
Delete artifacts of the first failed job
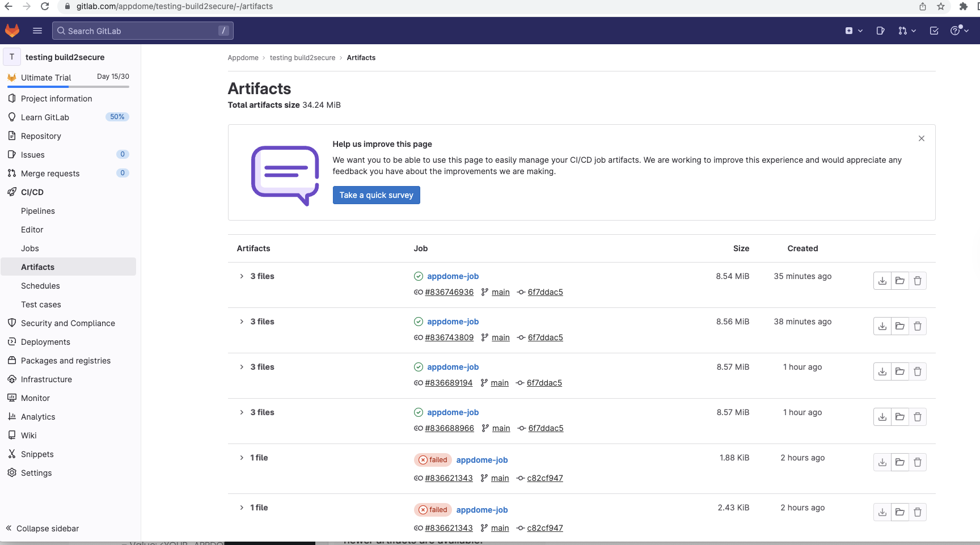[918, 462]
